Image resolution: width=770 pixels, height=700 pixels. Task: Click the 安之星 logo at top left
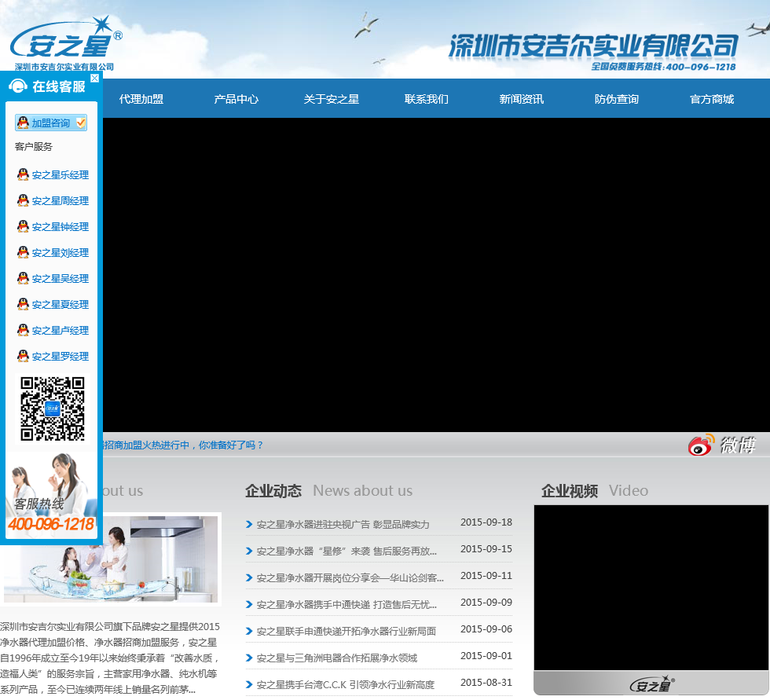point(64,43)
